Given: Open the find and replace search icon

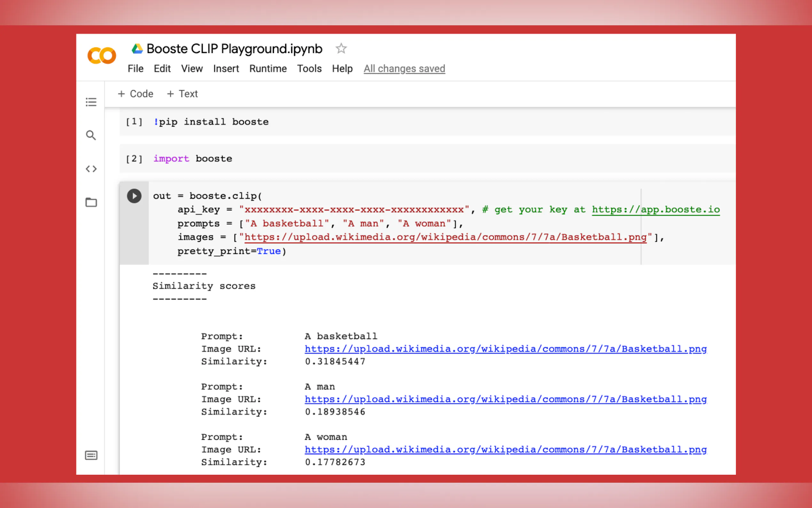Looking at the screenshot, I should pyautogui.click(x=91, y=135).
